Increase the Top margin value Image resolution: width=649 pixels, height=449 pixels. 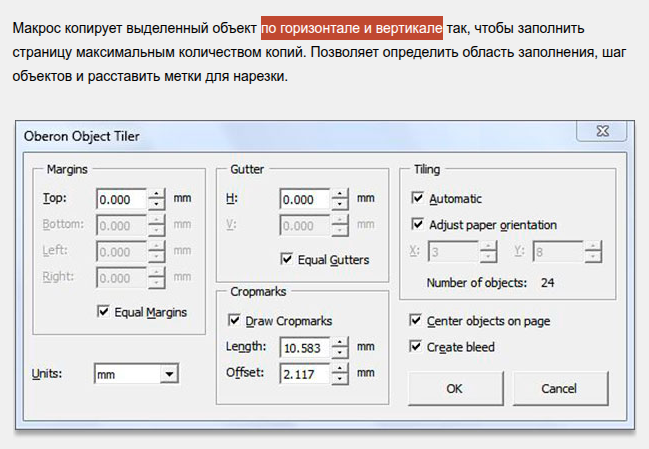tap(156, 194)
